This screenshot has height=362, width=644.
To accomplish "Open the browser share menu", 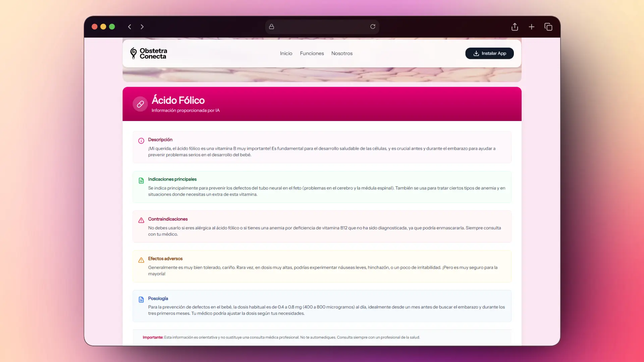I will coord(515,27).
